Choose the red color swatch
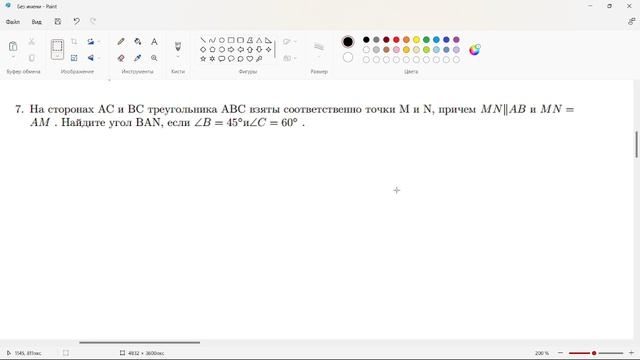This screenshot has height=360, width=640. tap(396, 40)
